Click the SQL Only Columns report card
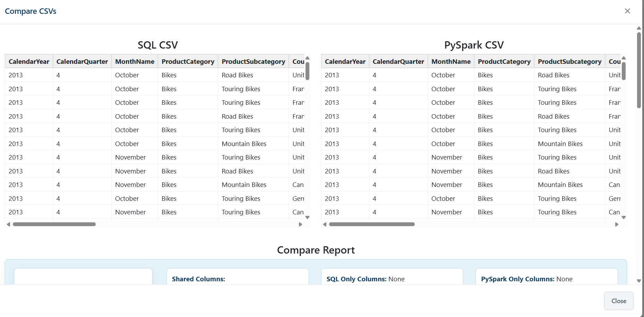This screenshot has width=644, height=317. pos(392,278)
